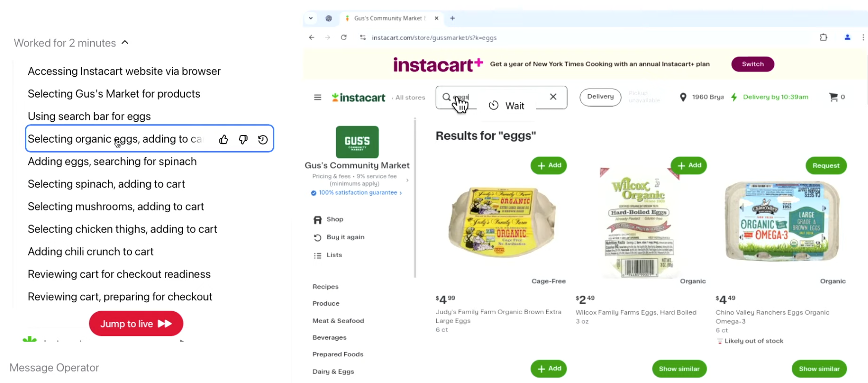Open the Instacart hamburger menu
The width and height of the screenshot is (868, 383).
pos(318,98)
